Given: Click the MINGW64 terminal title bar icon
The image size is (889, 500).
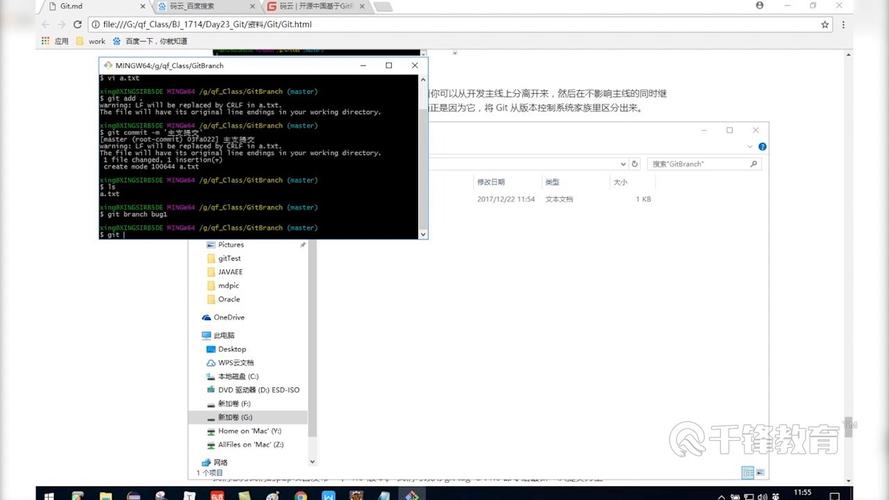Looking at the screenshot, I should pyautogui.click(x=108, y=65).
